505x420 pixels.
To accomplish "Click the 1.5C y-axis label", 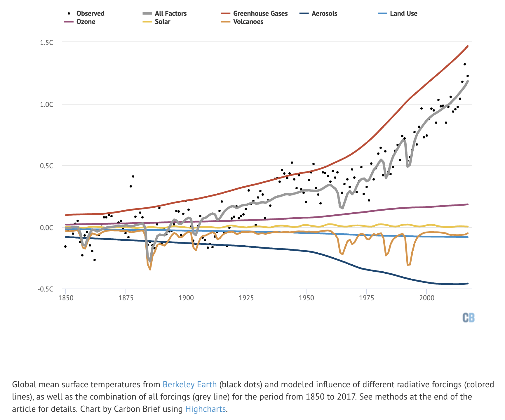I will pyautogui.click(x=47, y=43).
